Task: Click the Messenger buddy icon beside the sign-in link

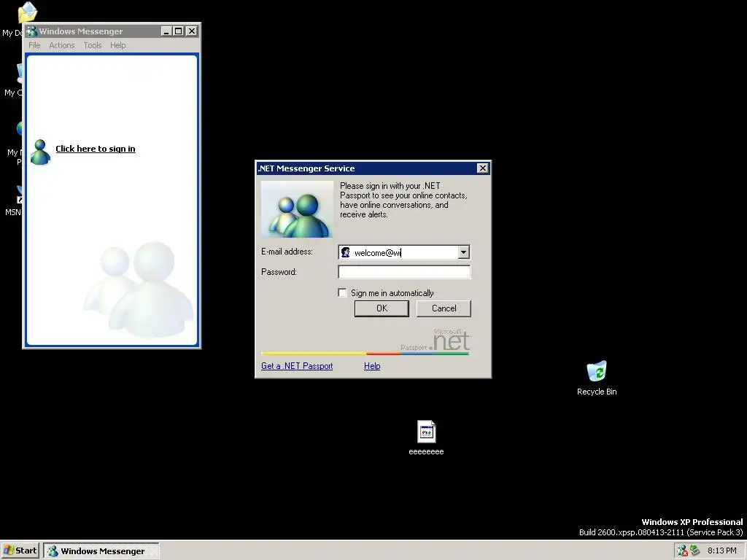Action: [40, 152]
